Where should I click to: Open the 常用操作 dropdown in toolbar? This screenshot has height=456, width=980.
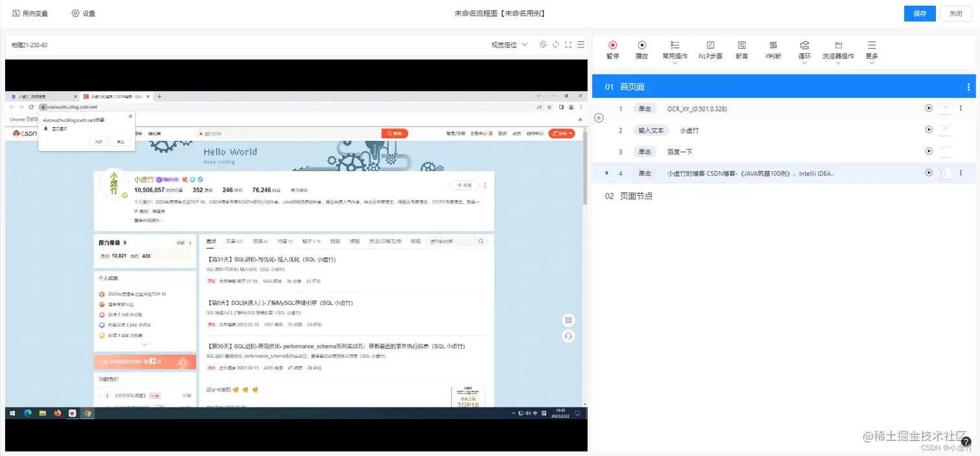(x=675, y=51)
